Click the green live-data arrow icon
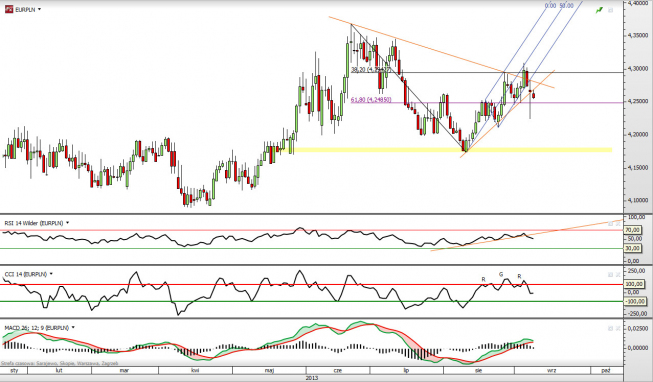The height and width of the screenshot is (382, 653). [x=599, y=10]
